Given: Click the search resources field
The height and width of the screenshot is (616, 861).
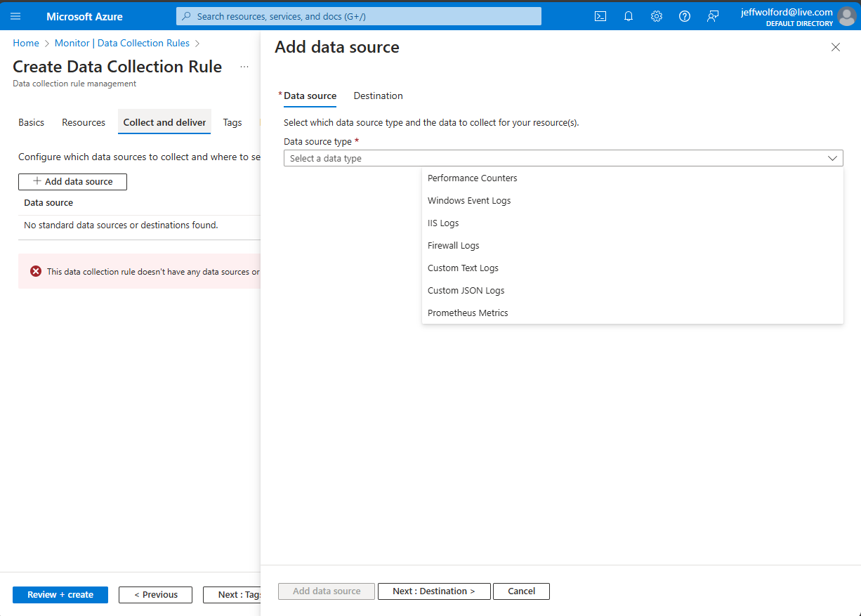Looking at the screenshot, I should [x=358, y=15].
